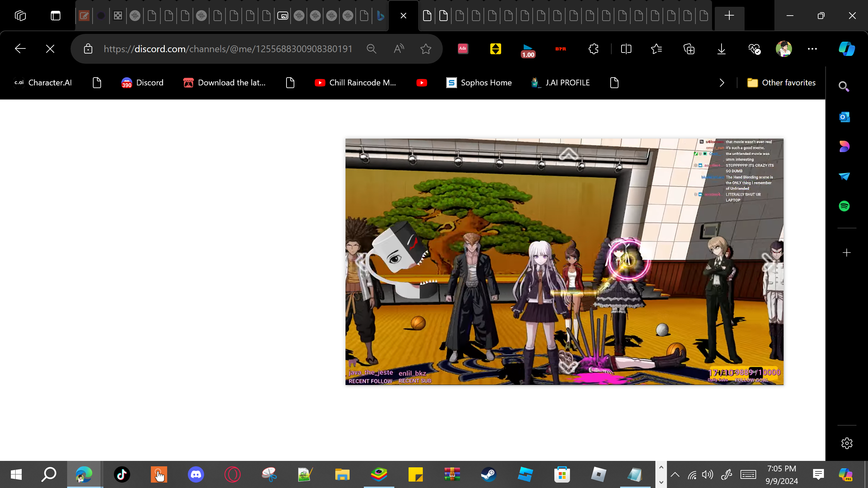Click the zoom out magnifier in address bar
The image size is (868, 488).
[372, 49]
